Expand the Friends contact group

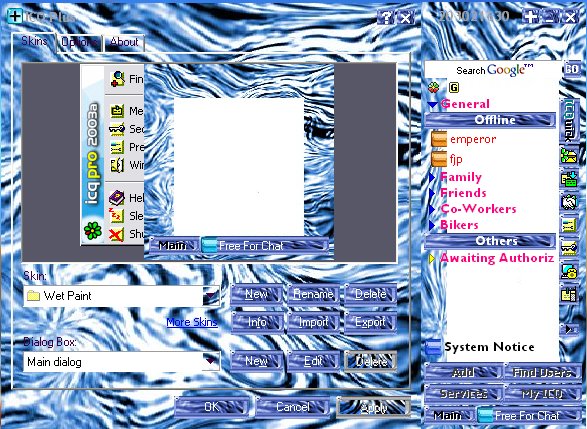point(432,194)
